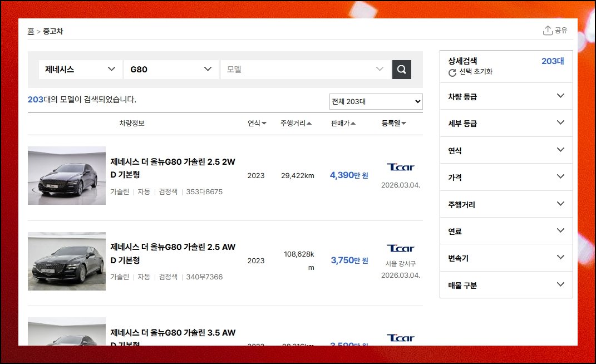
Task: Click the 29,422km mileage value
Action: (x=298, y=176)
